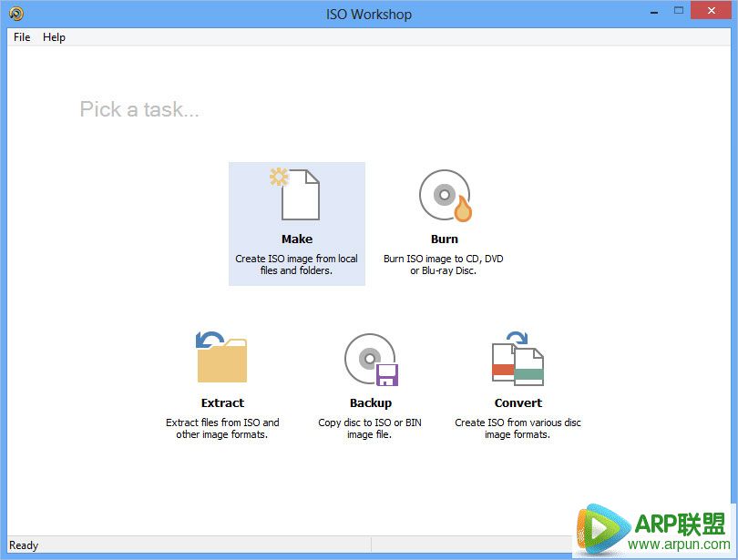Open the File menu
Screen dimensions: 738x560
(22, 37)
